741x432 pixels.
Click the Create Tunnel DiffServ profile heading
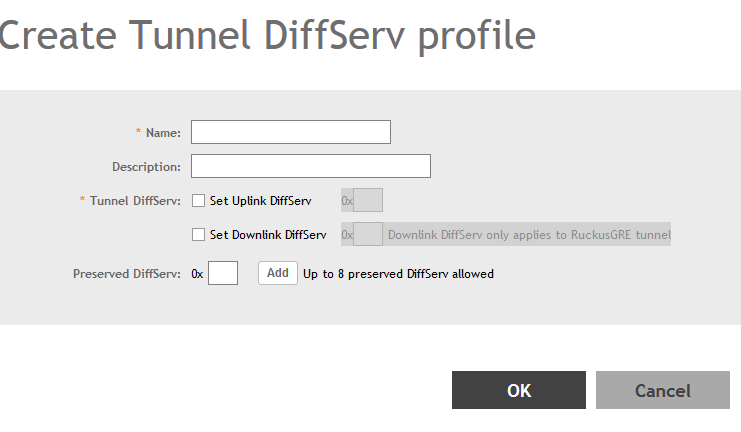pyautogui.click(x=268, y=36)
